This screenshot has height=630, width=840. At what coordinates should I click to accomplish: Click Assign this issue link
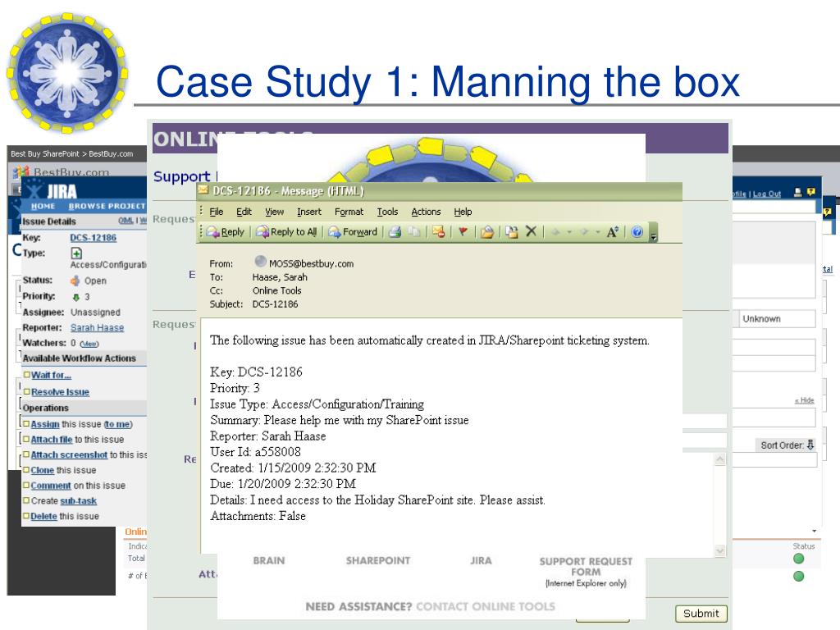click(45, 424)
